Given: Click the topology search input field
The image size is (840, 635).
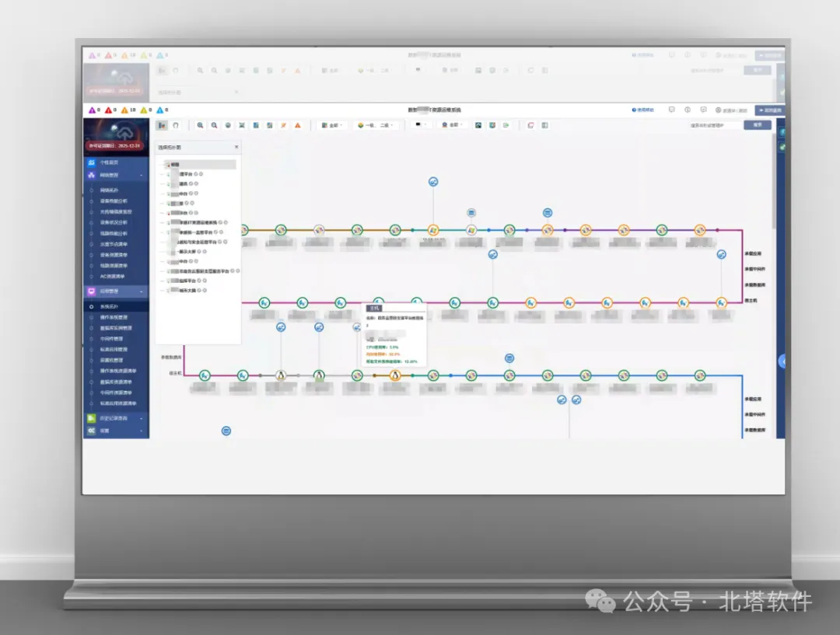Looking at the screenshot, I should pyautogui.click(x=715, y=125).
